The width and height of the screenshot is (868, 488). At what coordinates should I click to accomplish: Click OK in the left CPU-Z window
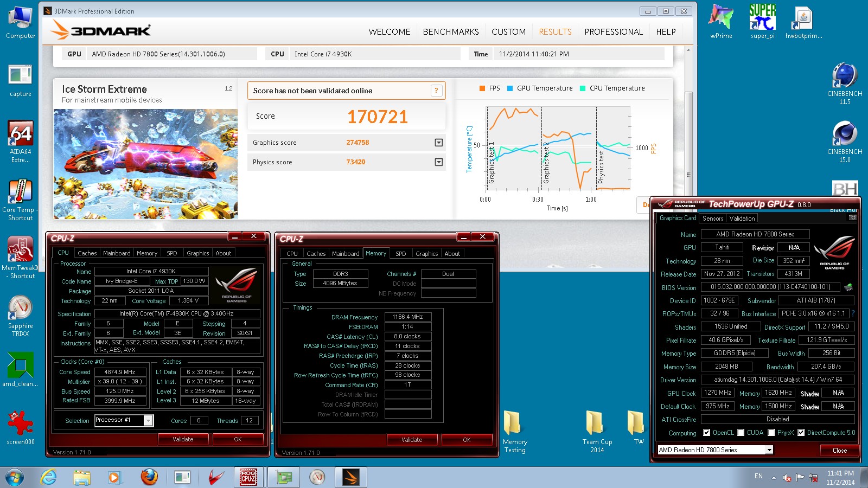click(238, 439)
